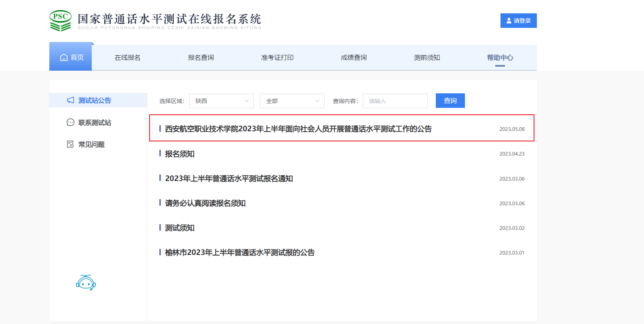Open the 报名须知 announcement dated 2023.04.23
Viewport: 644px width, 324px height.
pyautogui.click(x=179, y=154)
